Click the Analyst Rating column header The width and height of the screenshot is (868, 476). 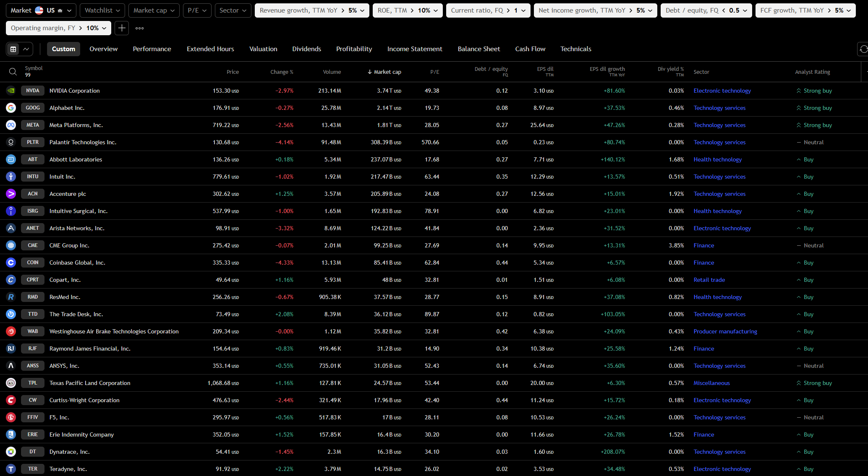coord(812,72)
